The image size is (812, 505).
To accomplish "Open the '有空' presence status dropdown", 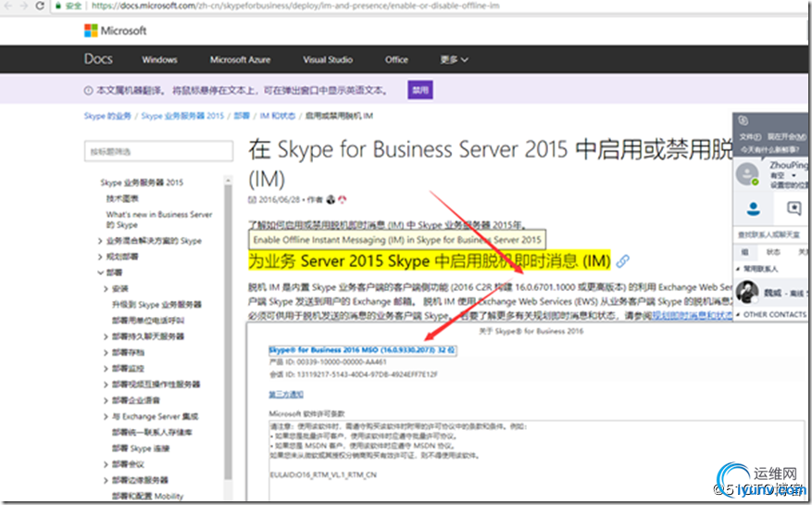I will [782, 176].
